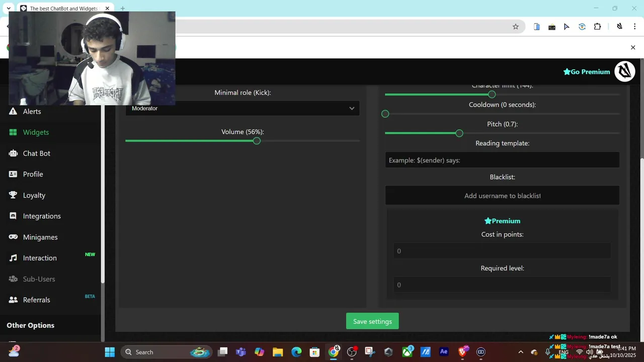Adjust the Character limit slider handle
This screenshot has width=644, height=362.
[492, 95]
